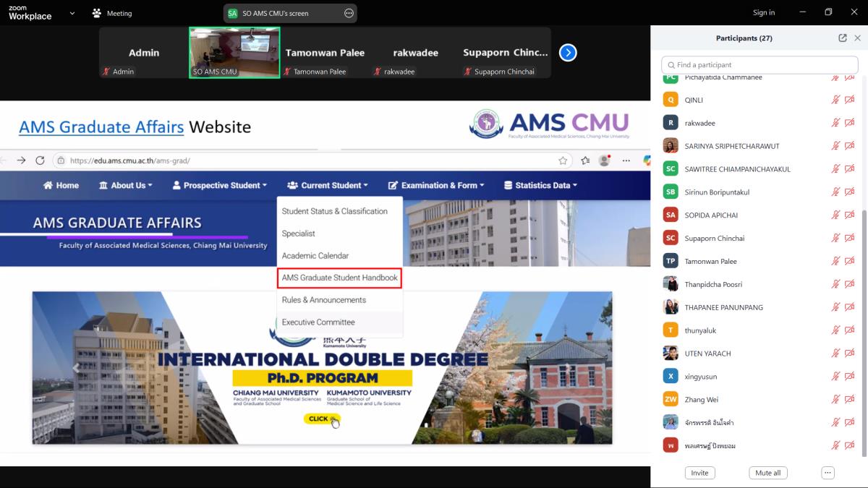Click Sirinun Boripuntakul's muted microphone icon

[835, 192]
